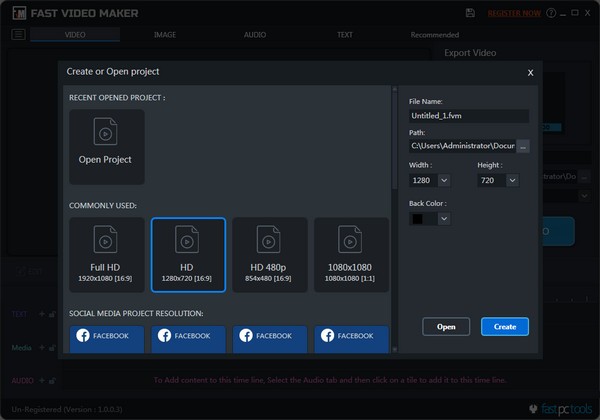Viewport: 600px width, 420px height.
Task: Switch to the AUDIO tab
Action: tap(255, 35)
